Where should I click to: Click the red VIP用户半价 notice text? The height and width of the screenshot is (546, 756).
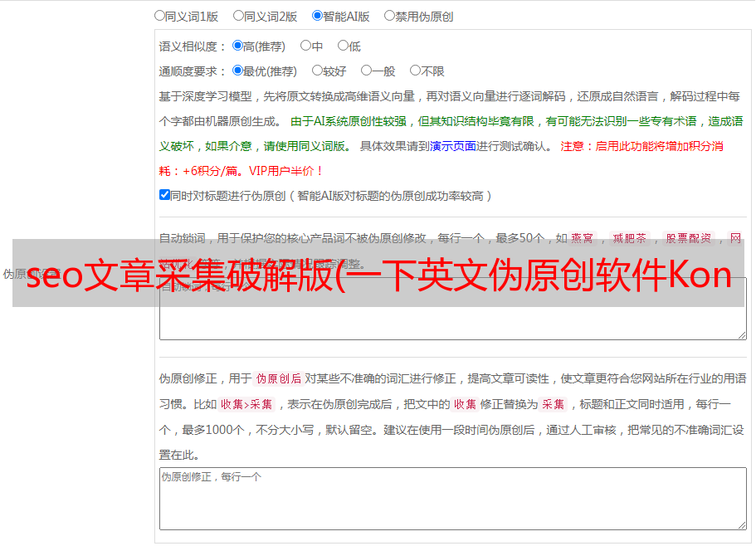[x=286, y=171]
